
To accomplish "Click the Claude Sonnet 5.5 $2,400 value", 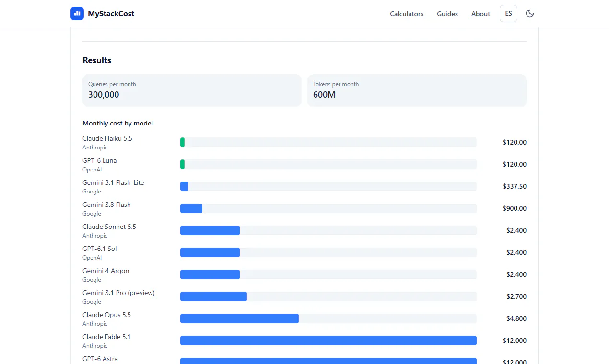I will pos(516,230).
